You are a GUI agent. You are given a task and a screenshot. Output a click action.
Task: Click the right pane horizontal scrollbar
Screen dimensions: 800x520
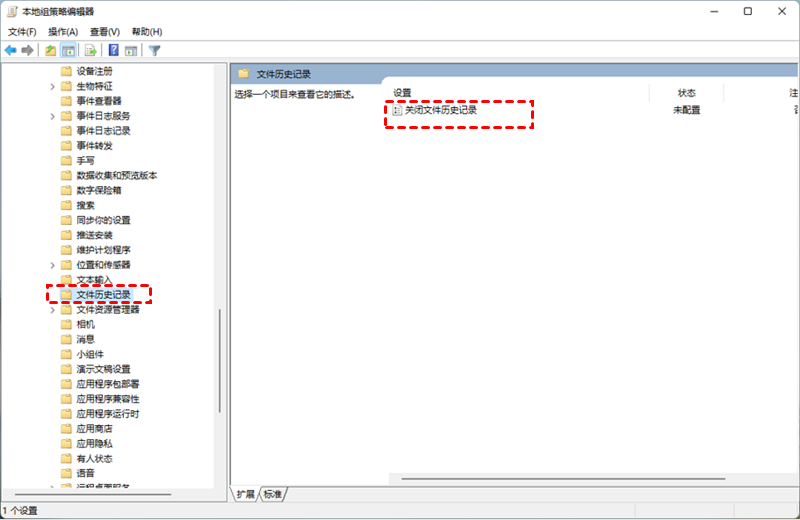coord(563,479)
